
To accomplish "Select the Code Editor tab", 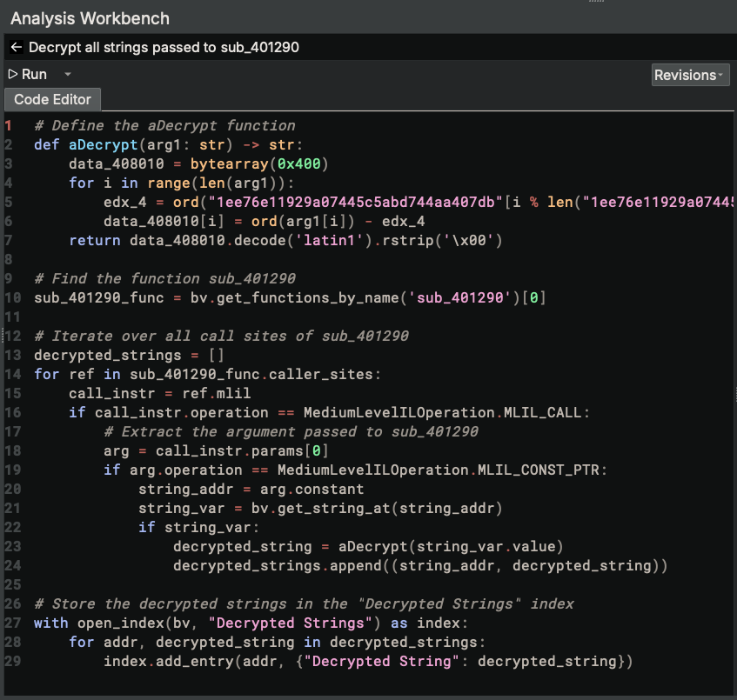I will click(x=52, y=100).
